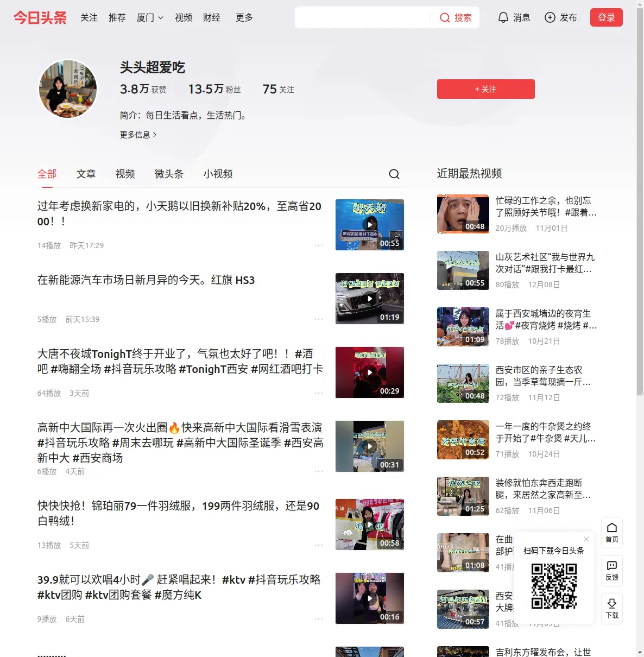Image resolution: width=644 pixels, height=657 pixels.
Task: Open the 更多 navigation menu
Action: tap(244, 18)
